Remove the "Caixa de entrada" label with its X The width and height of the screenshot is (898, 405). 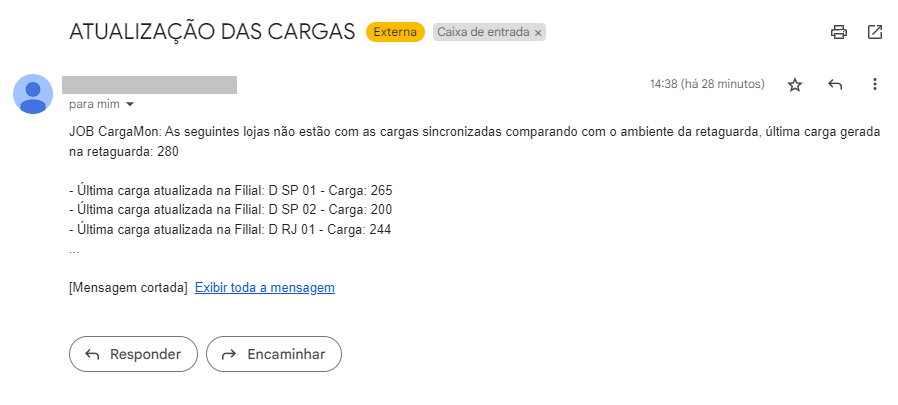point(538,33)
